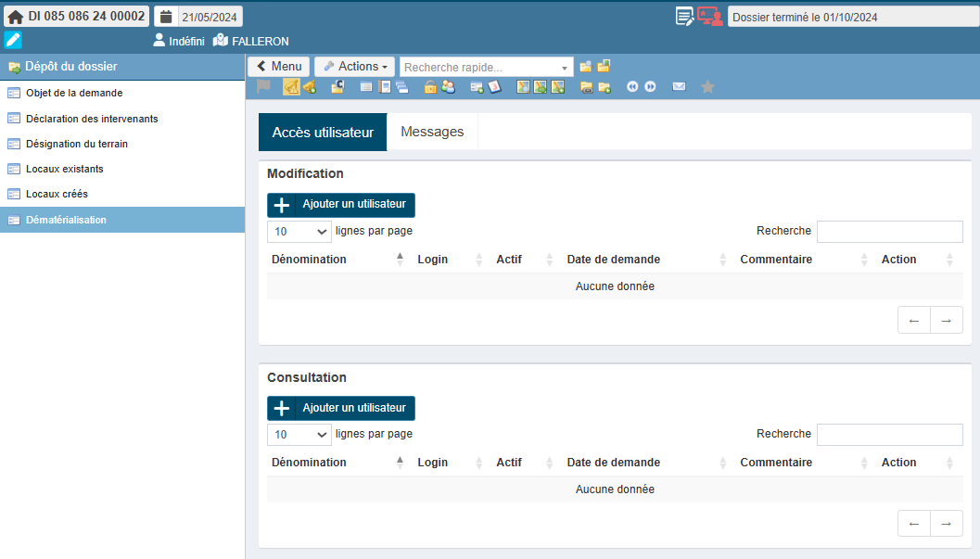The height and width of the screenshot is (559, 980).
Task: Click the padlock icon in toolbar
Action: click(x=430, y=86)
